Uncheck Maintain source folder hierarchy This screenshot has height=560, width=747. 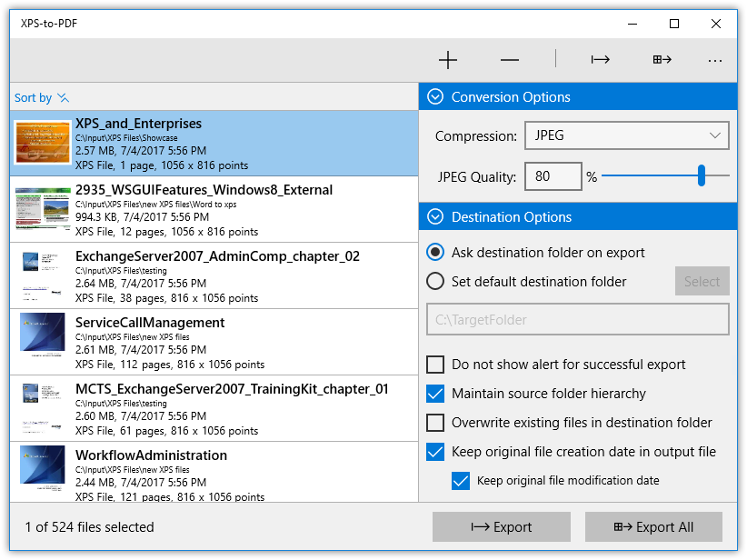coord(435,394)
